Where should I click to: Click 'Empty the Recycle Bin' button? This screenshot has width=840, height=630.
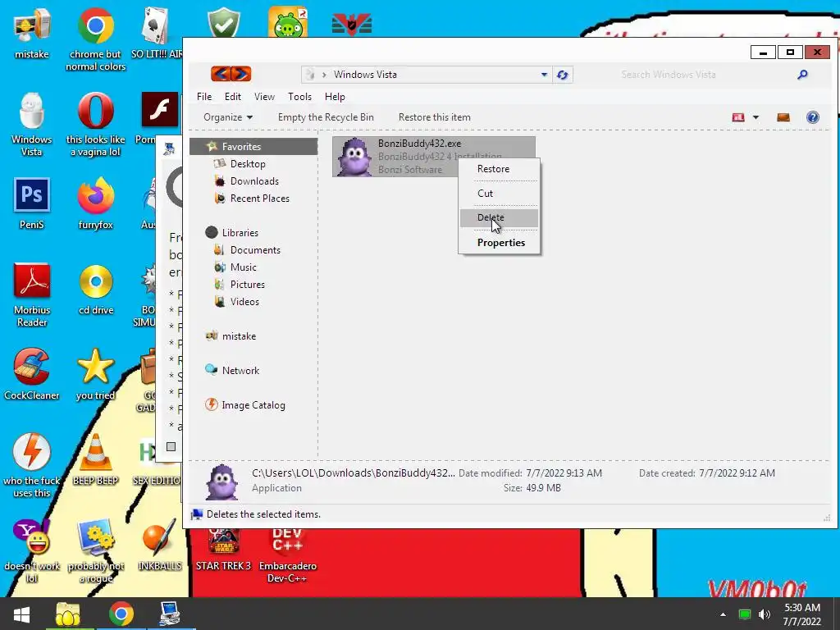click(326, 117)
